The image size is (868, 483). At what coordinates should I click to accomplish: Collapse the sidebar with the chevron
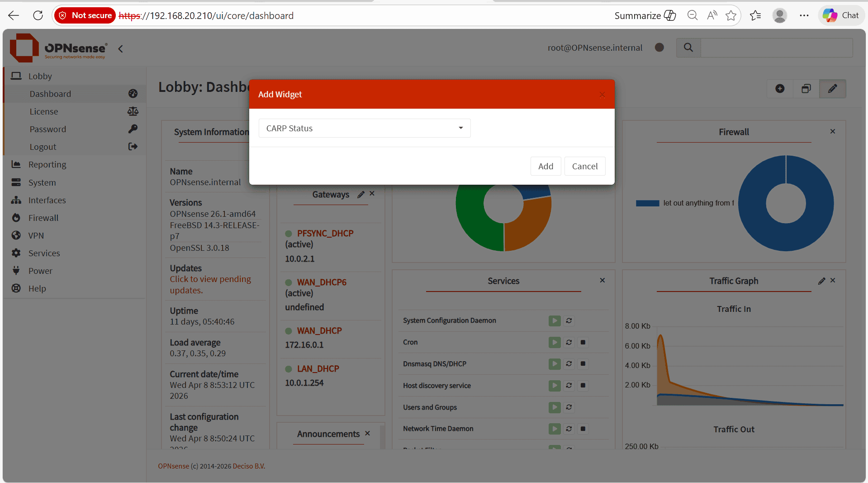coord(120,48)
